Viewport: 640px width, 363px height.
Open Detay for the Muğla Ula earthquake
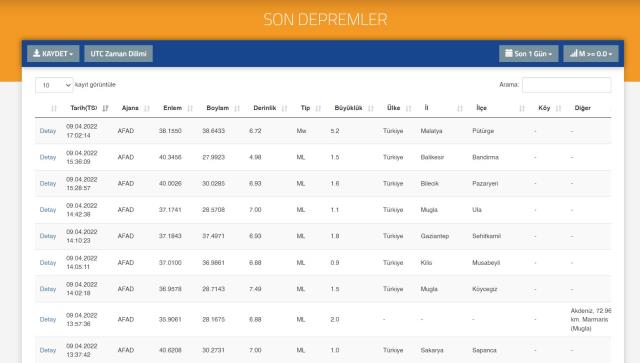coord(48,210)
